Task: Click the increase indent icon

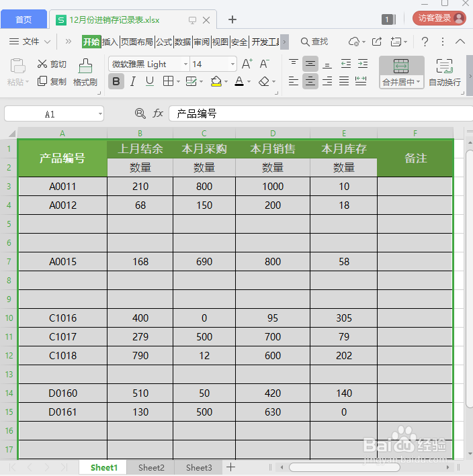Action: coord(363,64)
